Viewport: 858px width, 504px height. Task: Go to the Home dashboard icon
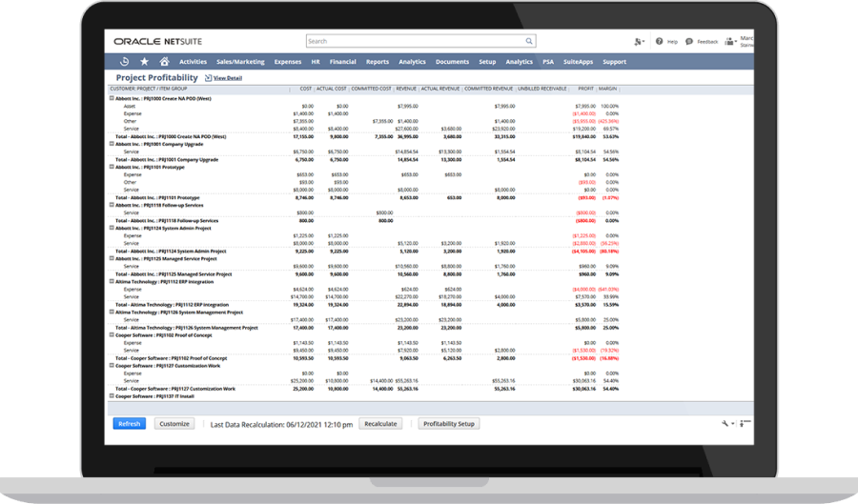coord(164,62)
